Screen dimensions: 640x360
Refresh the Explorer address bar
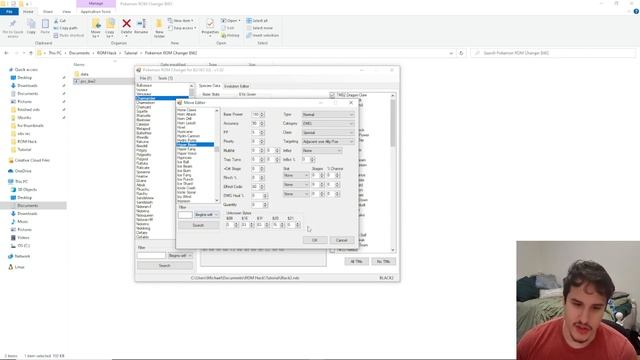[461, 53]
